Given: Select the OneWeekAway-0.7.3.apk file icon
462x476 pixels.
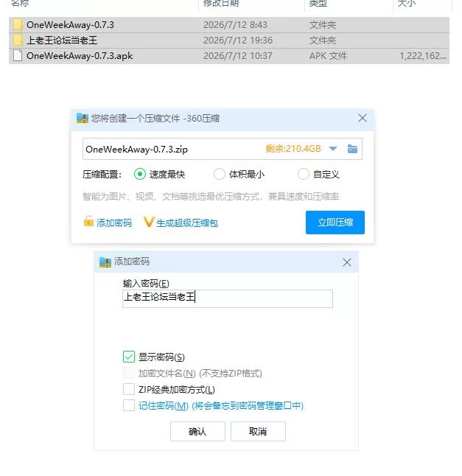Looking at the screenshot, I should pos(18,55).
